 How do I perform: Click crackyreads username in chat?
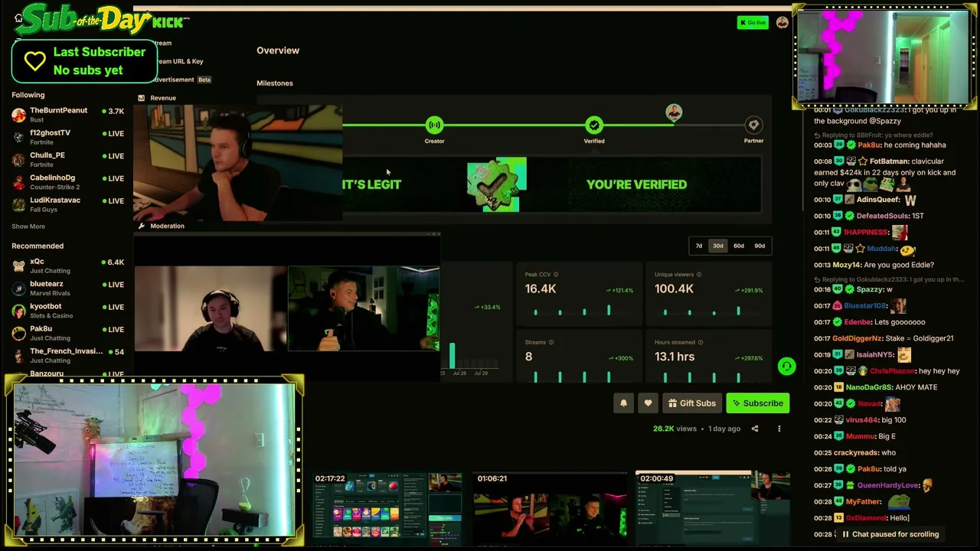pos(855,452)
